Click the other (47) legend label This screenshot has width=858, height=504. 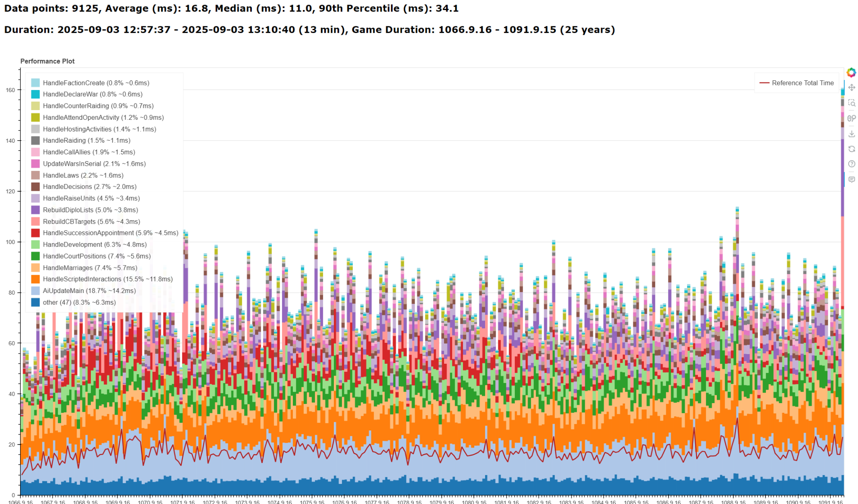click(79, 302)
